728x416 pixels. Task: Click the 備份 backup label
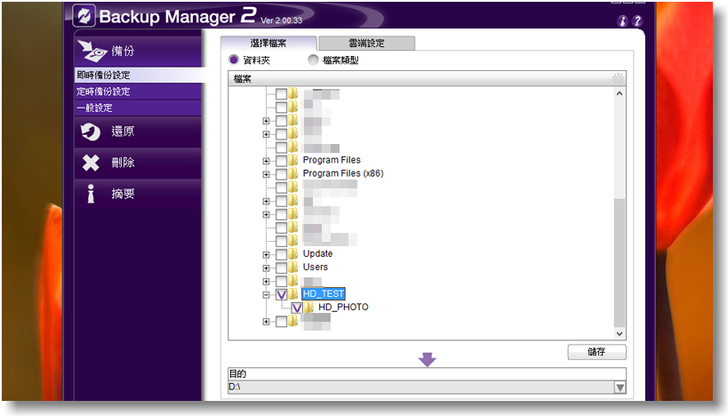[123, 51]
